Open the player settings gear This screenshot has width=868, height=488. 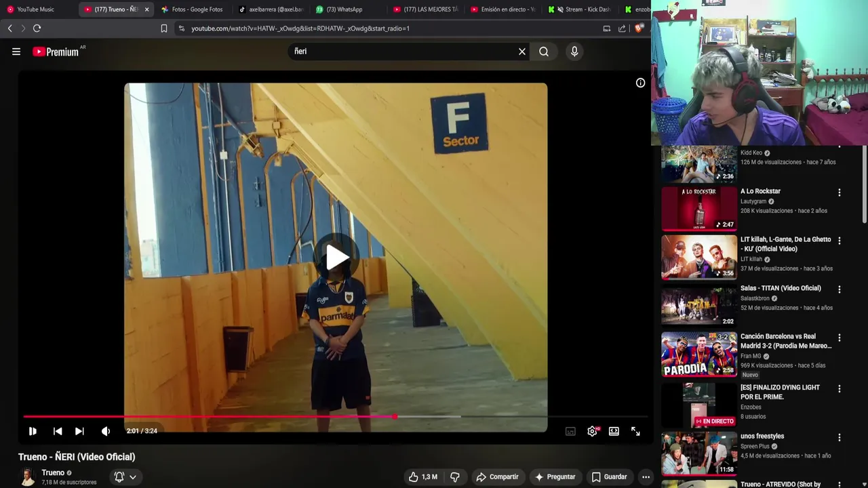tap(593, 431)
